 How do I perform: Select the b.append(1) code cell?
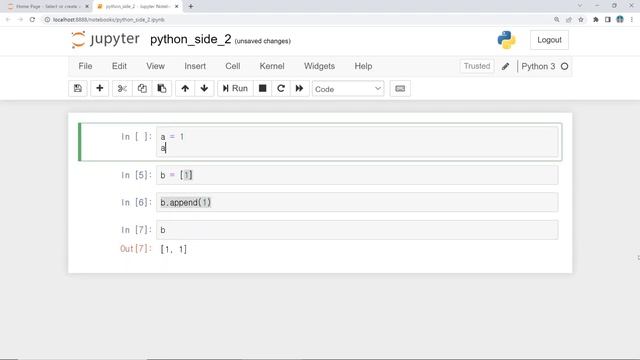(x=357, y=202)
